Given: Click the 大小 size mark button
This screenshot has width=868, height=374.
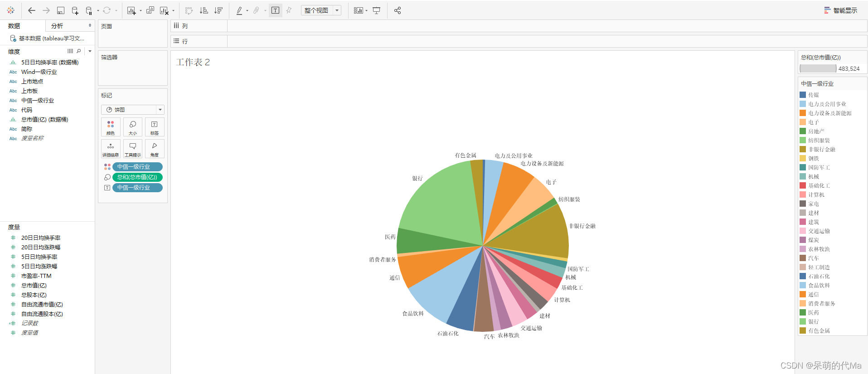Looking at the screenshot, I should coord(133,127).
